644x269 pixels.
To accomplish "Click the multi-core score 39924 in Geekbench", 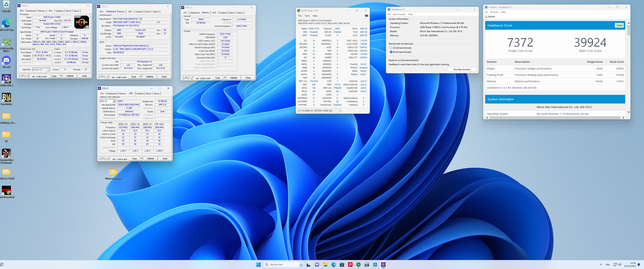I will (x=590, y=42).
